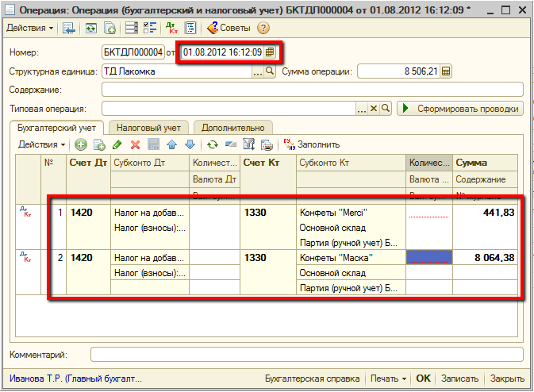Open the Печать dropdown at bottom

point(388,379)
